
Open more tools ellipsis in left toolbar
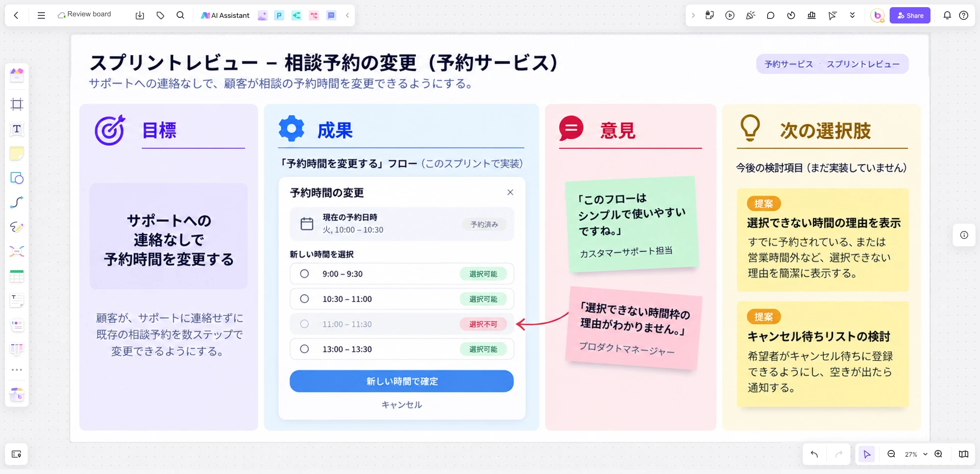[17, 369]
